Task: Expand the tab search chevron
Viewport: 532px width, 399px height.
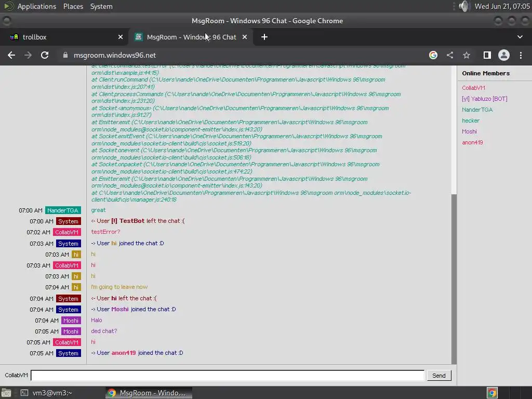Action: pyautogui.click(x=520, y=37)
